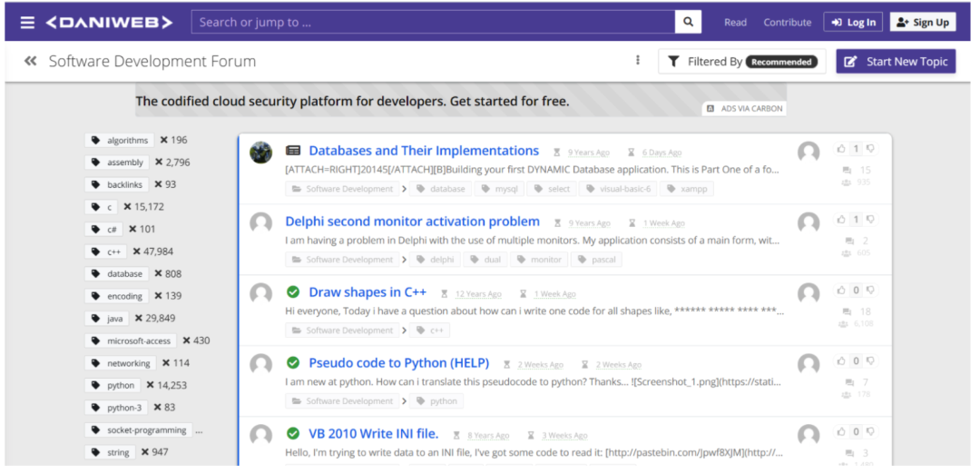The width and height of the screenshot is (980, 474).
Task: Expand the truncated socket-programming tag entry
Action: tap(199, 430)
